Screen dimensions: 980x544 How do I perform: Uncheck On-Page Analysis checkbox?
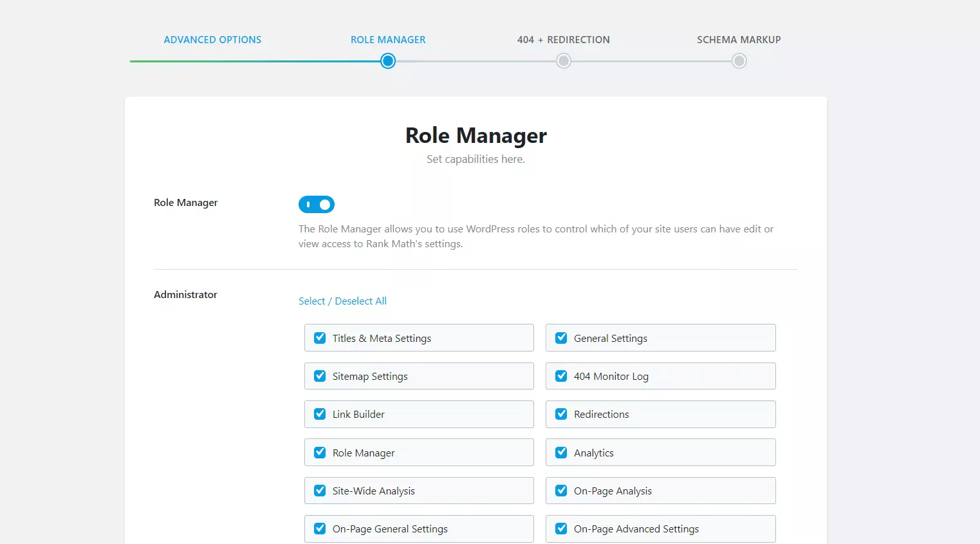pos(561,491)
